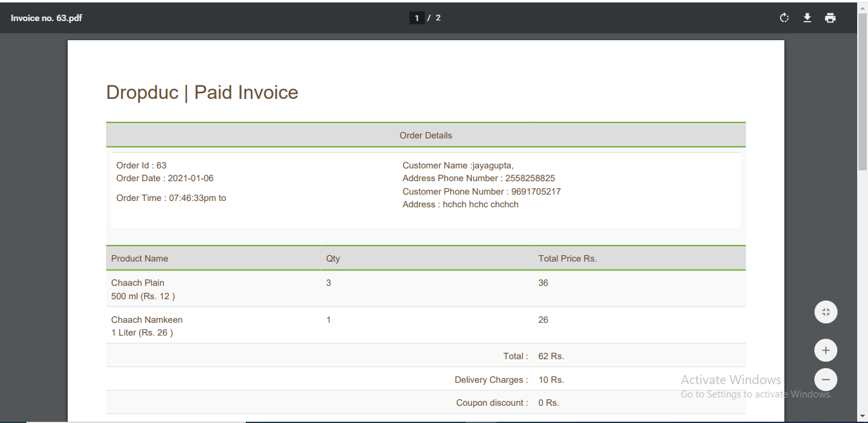Click the 'Chaach Namkeen' product name

click(x=147, y=320)
